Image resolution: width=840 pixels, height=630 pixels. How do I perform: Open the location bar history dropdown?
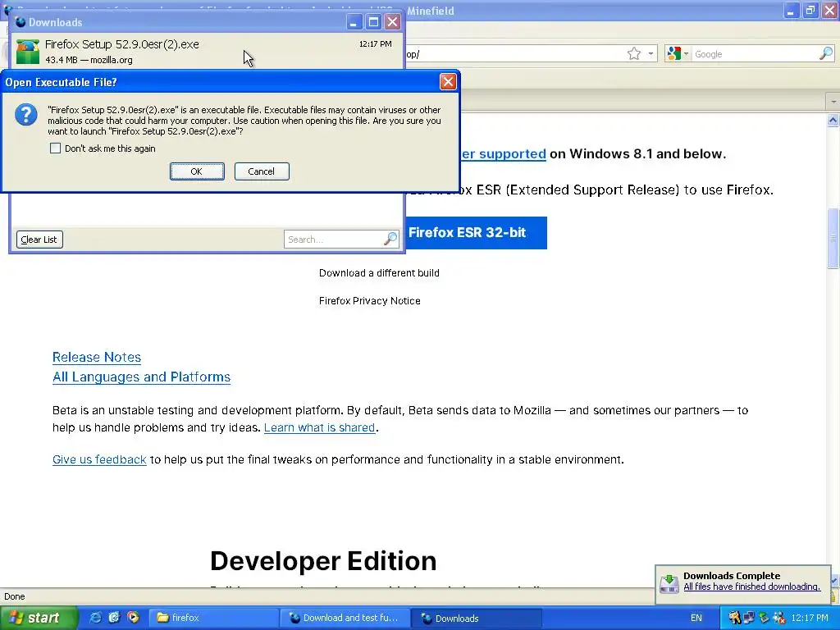coord(651,53)
